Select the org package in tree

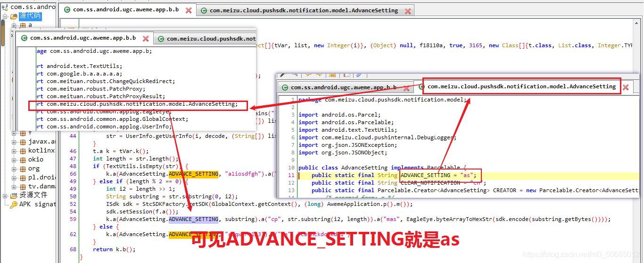[33, 169]
